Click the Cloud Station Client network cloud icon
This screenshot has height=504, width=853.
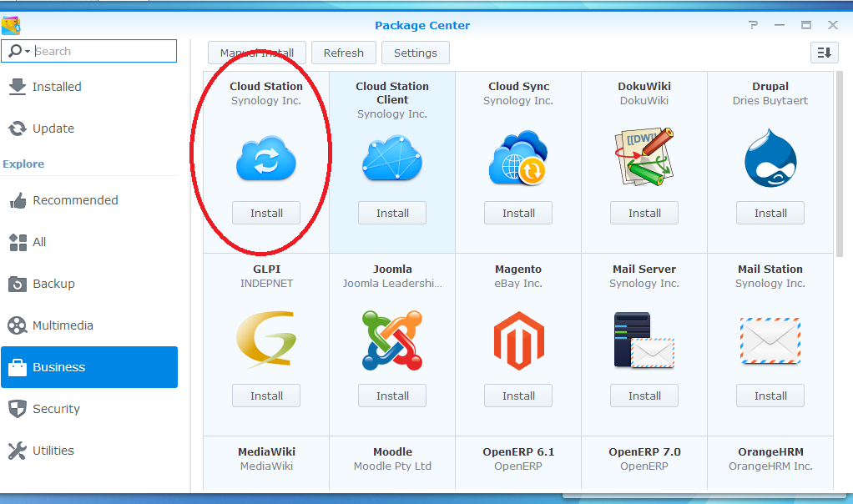tap(392, 159)
